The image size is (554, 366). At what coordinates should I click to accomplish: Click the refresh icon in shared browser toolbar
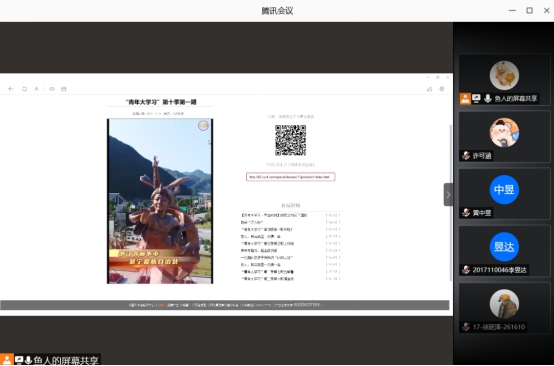point(24,89)
